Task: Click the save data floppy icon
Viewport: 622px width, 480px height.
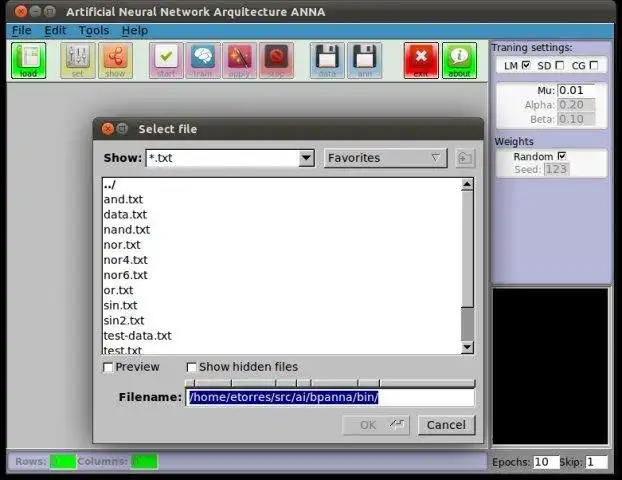Action: 327,60
